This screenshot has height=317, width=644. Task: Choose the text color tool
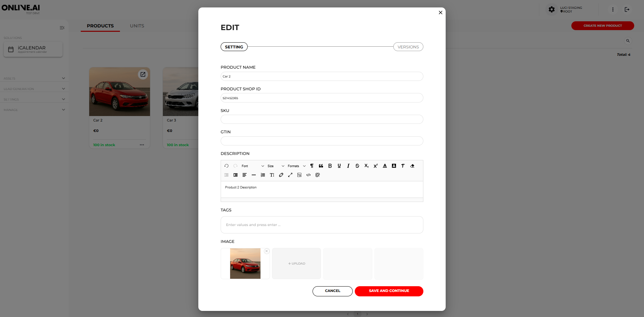tap(385, 166)
